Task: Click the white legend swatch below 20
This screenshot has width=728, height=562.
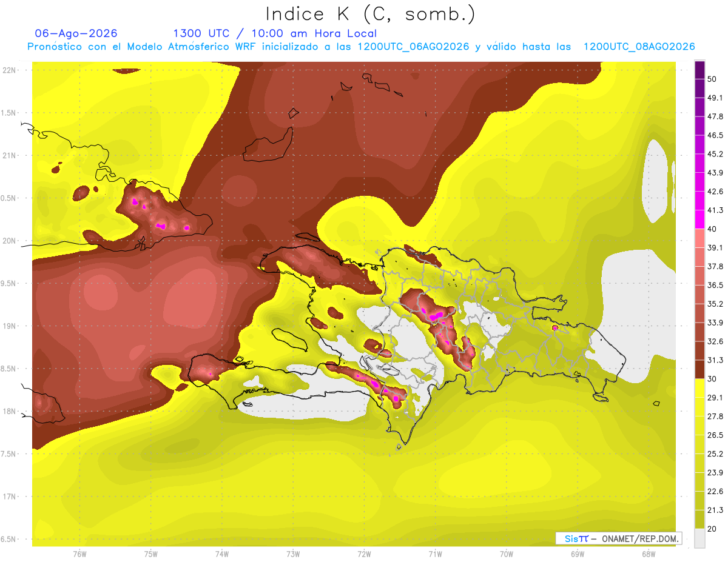Action: pyautogui.click(x=700, y=538)
